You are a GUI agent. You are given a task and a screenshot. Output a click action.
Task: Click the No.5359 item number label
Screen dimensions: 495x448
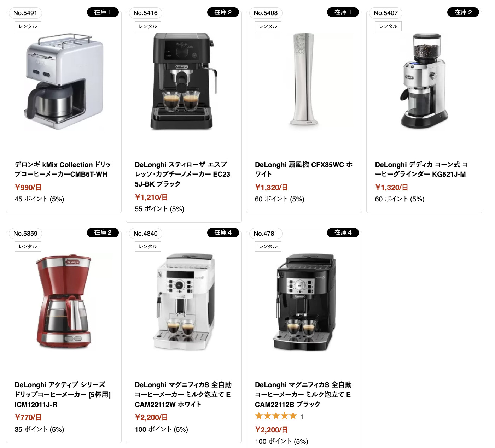pyautogui.click(x=25, y=234)
